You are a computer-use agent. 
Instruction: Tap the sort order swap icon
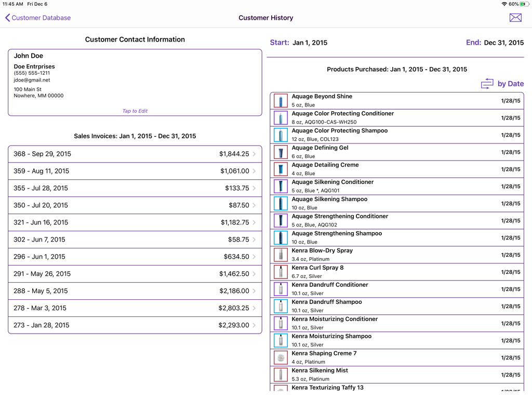487,84
